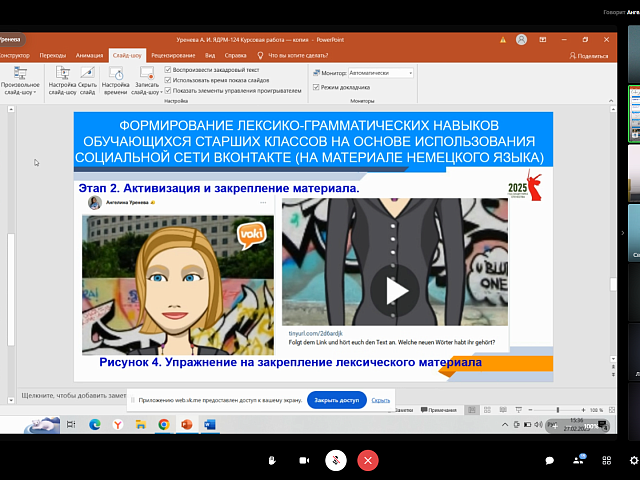Screen dimensions: 640x480
Task: Play the video on the slide
Action: coord(395,291)
